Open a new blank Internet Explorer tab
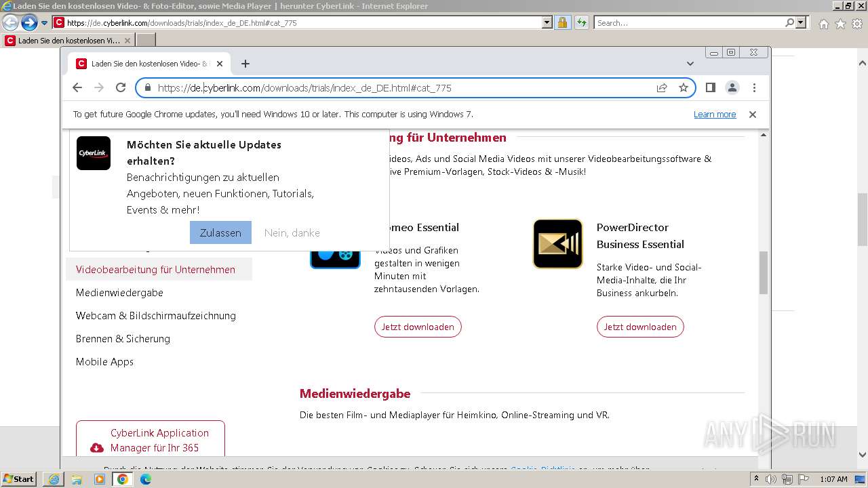The width and height of the screenshot is (868, 488). tap(146, 41)
